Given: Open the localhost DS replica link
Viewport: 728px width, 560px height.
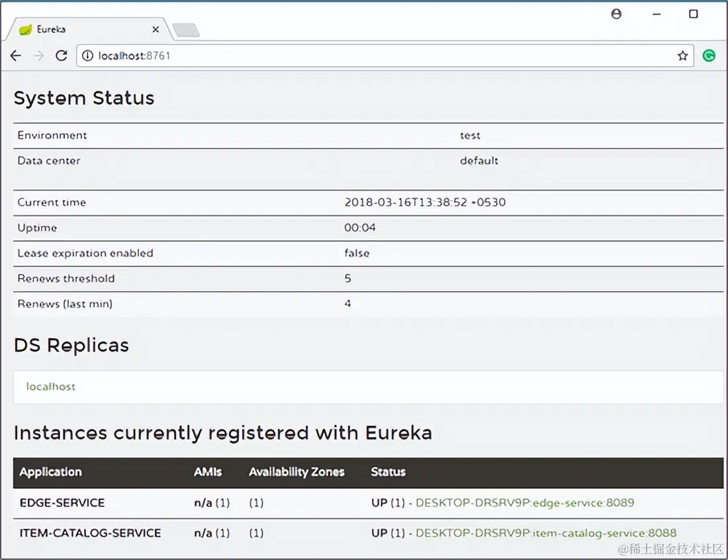Looking at the screenshot, I should coord(50,387).
